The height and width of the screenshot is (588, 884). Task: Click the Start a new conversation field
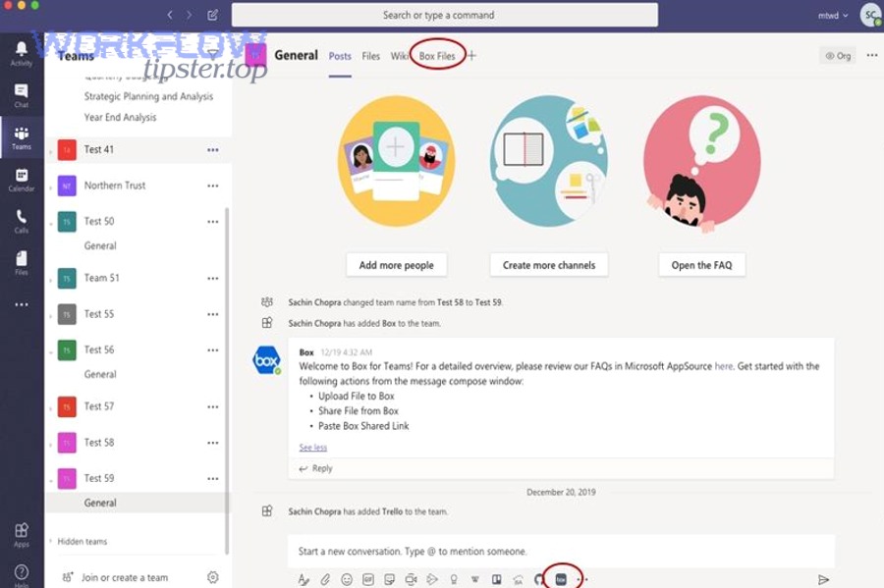(x=561, y=552)
